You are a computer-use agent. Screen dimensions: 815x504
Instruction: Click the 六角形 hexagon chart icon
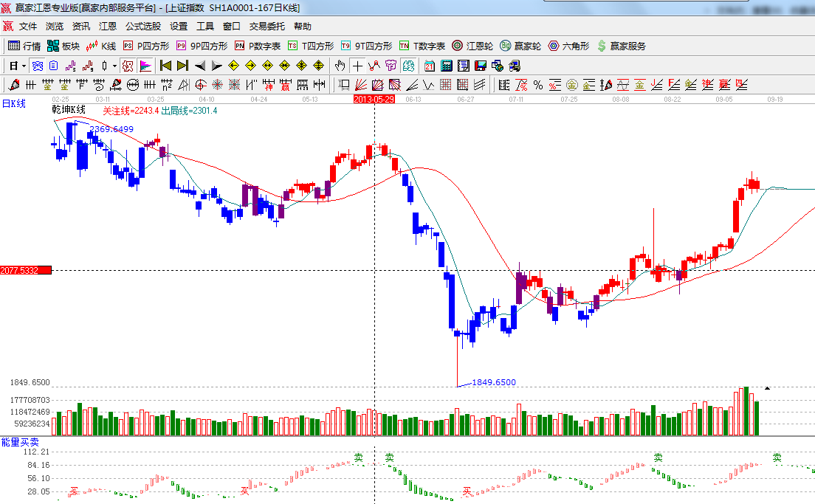(568, 46)
